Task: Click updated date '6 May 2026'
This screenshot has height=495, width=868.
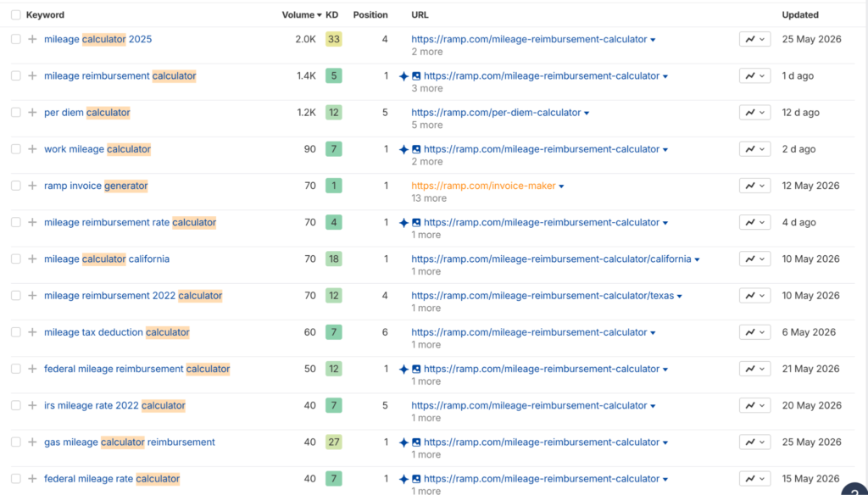Action: (x=809, y=332)
